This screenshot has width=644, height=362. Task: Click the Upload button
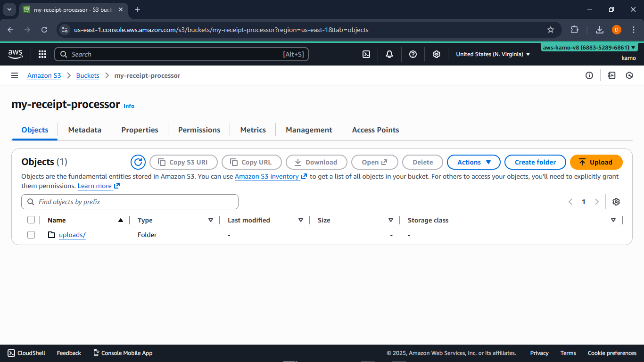(x=596, y=162)
